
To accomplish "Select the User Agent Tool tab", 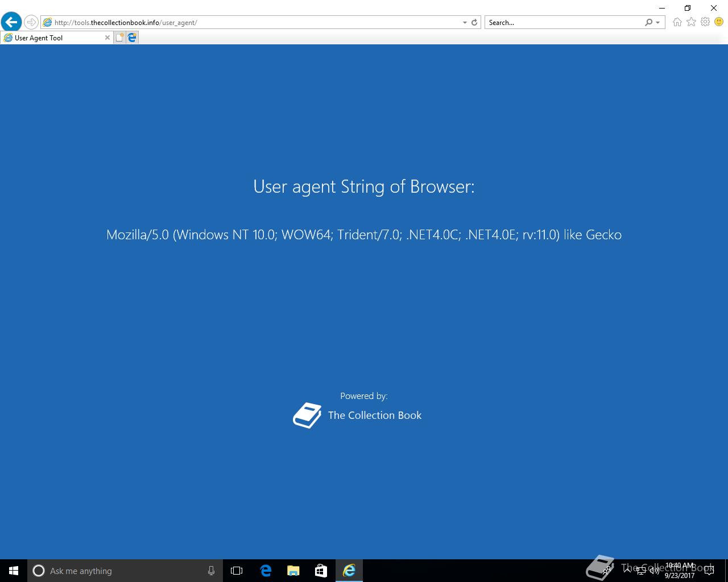I will (56, 38).
